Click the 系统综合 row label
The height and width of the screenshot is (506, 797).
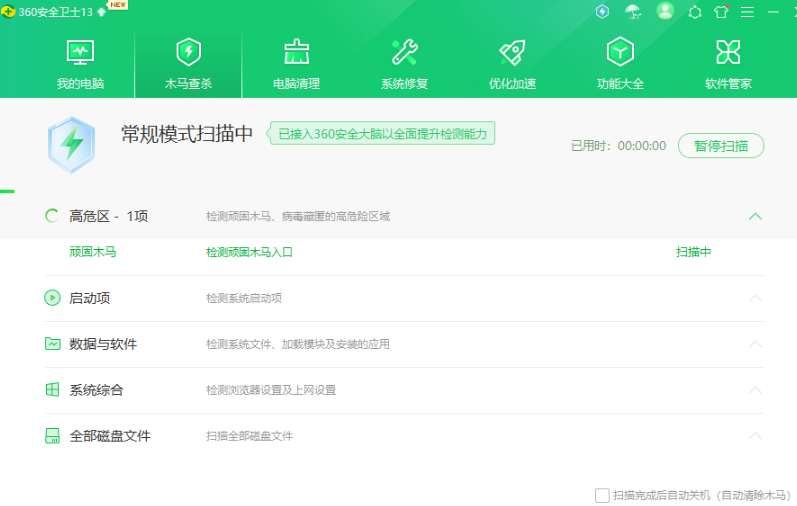pos(96,390)
